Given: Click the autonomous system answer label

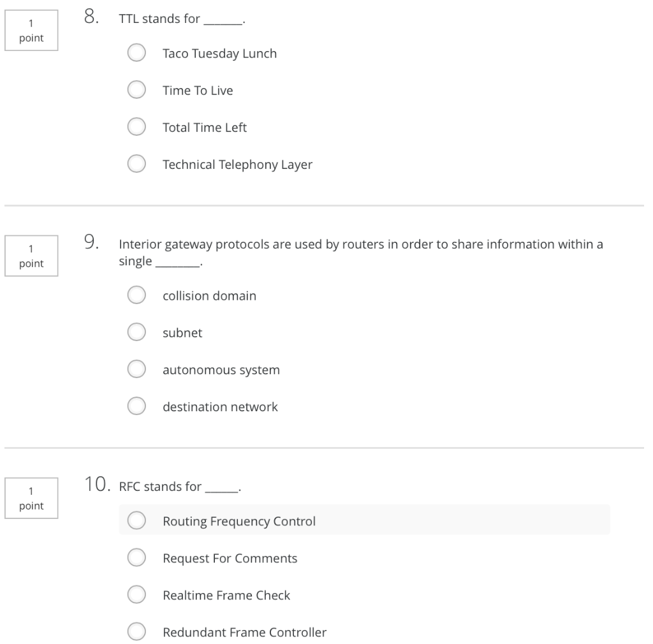Looking at the screenshot, I should (221, 370).
